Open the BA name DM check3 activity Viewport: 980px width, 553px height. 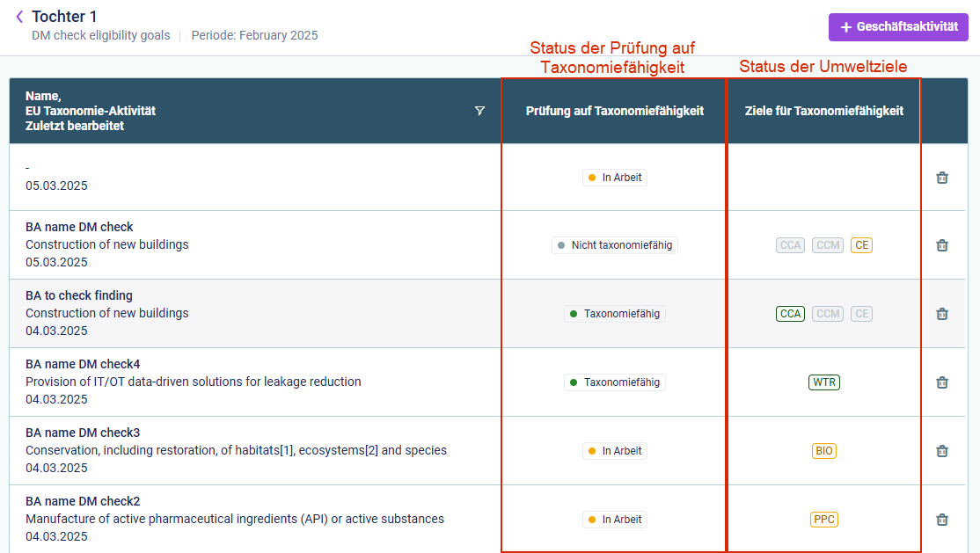[83, 433]
